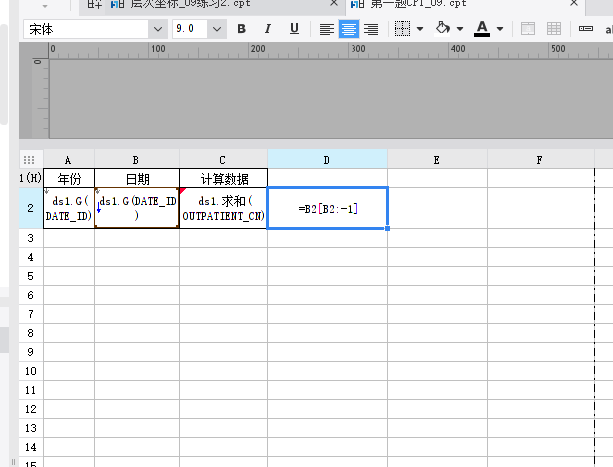Select cell C2 ds1.求和(OUTPATIENT_CN)
This screenshot has width=613, height=467.
[224, 208]
